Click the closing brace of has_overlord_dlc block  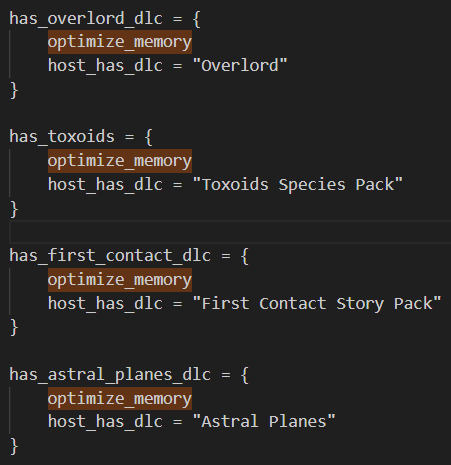click(x=14, y=90)
